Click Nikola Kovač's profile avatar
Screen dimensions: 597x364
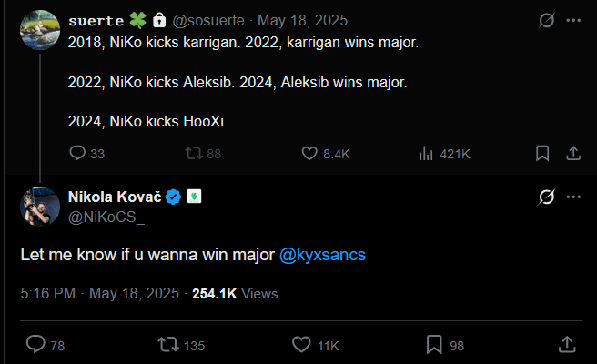41,207
